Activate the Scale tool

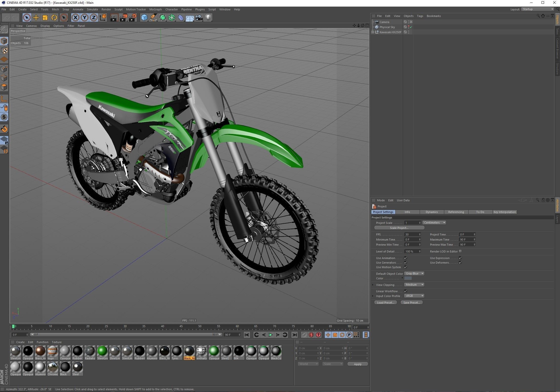pos(45,17)
